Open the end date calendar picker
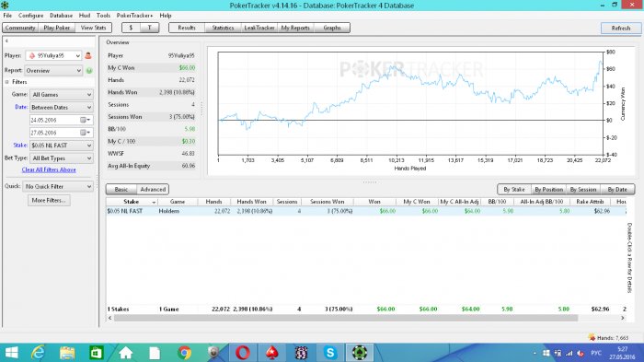Image resolution: width=644 pixels, height=362 pixels. click(85, 133)
